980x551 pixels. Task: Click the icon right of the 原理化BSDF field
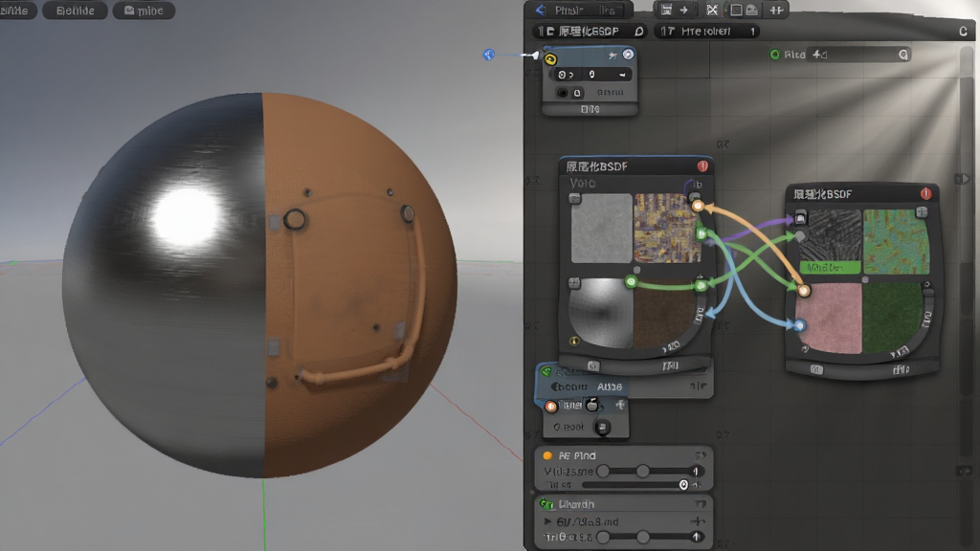(638, 31)
